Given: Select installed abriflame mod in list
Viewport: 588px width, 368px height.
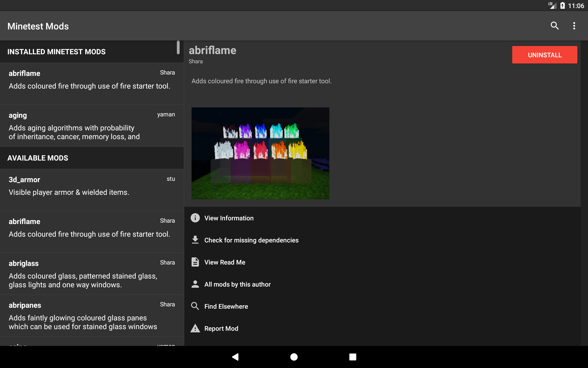Looking at the screenshot, I should (x=92, y=84).
